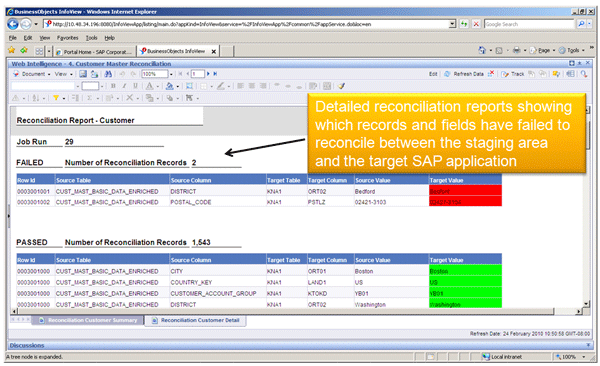This screenshot has height=366, width=600.
Task: Click the CUSTOMER_ACCOUNT_GROUP cell
Action: (x=217, y=293)
